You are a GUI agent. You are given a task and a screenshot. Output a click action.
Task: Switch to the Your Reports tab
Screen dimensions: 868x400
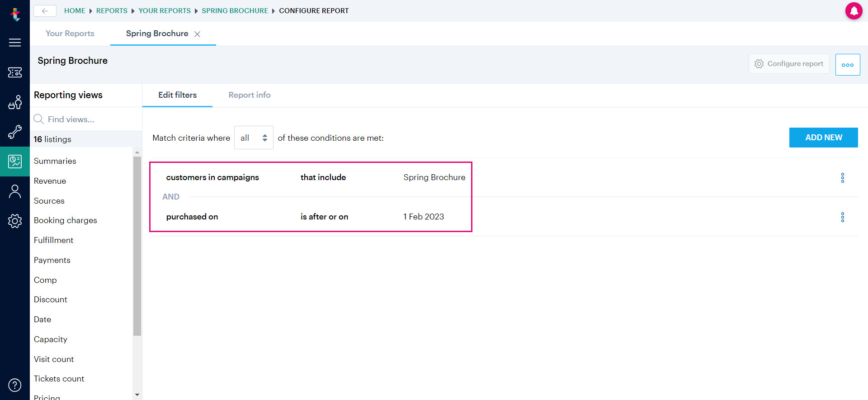pos(70,33)
